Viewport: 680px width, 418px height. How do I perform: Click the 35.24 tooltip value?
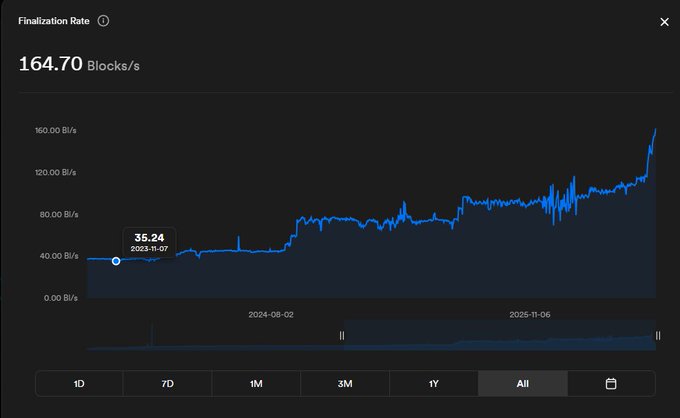pyautogui.click(x=149, y=238)
